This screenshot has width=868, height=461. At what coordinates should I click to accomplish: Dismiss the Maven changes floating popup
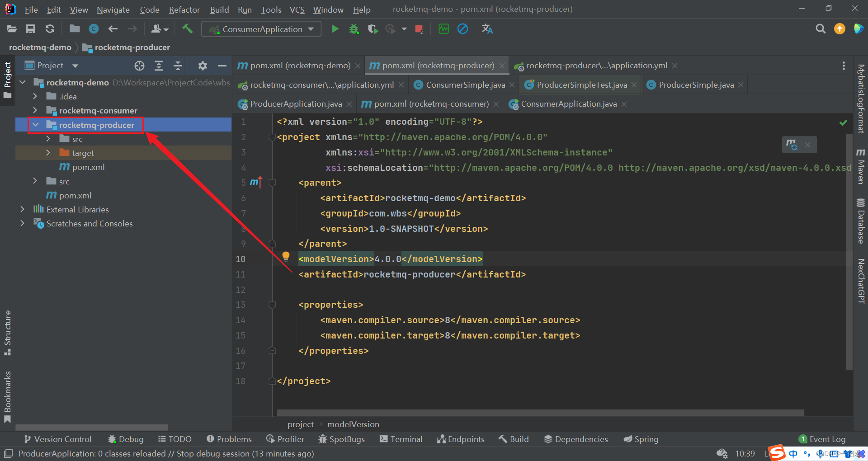tap(807, 145)
